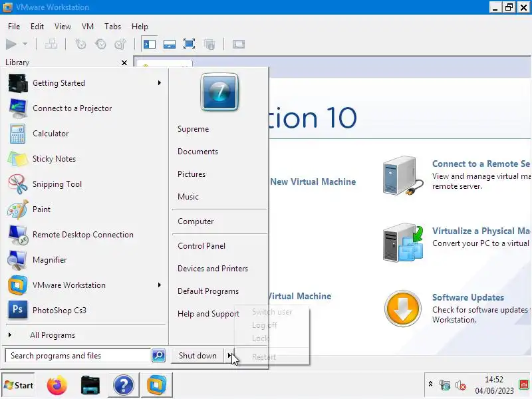Viewport: 532px width, 399px height.
Task: Open the Supreme user folder
Action: pyautogui.click(x=193, y=129)
